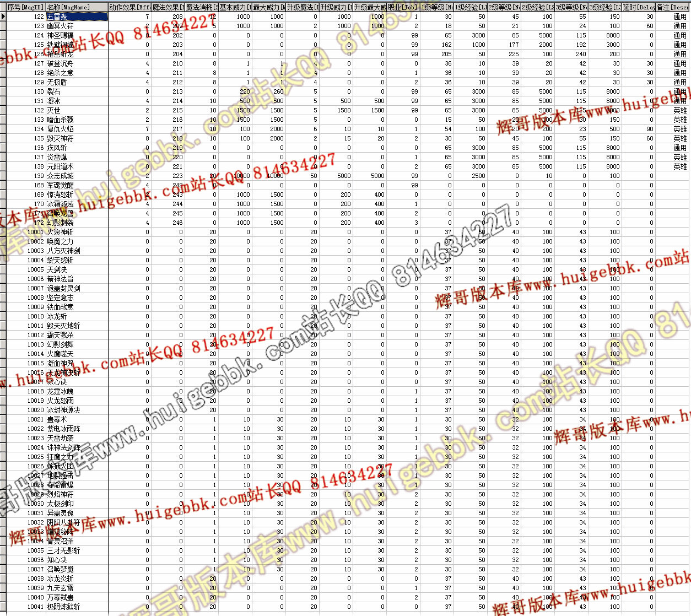Select the 备注[Descr] column header
This screenshot has height=616, width=691.
pos(672,7)
